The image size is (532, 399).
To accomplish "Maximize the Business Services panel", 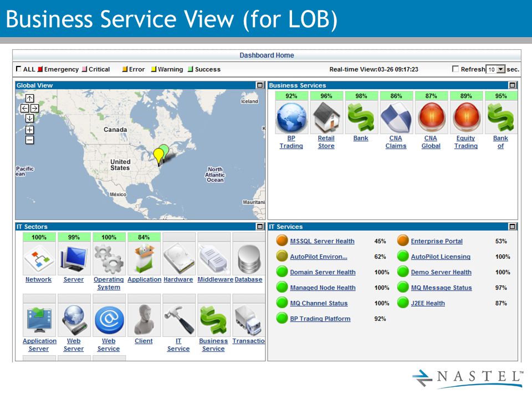I will [x=512, y=85].
